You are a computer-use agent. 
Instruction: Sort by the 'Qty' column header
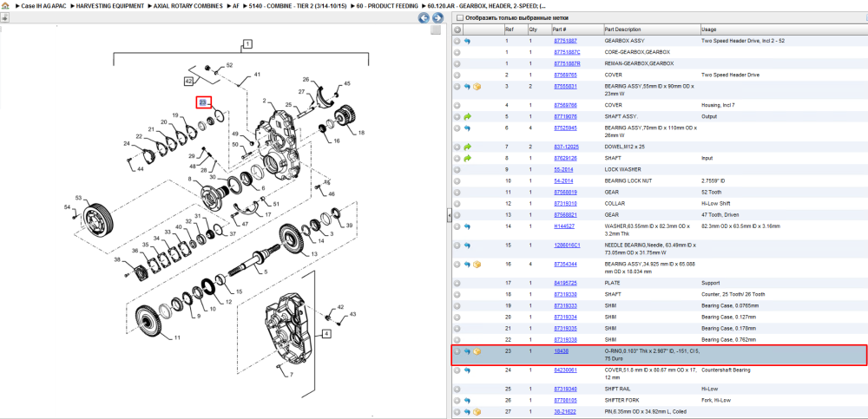[x=539, y=29]
